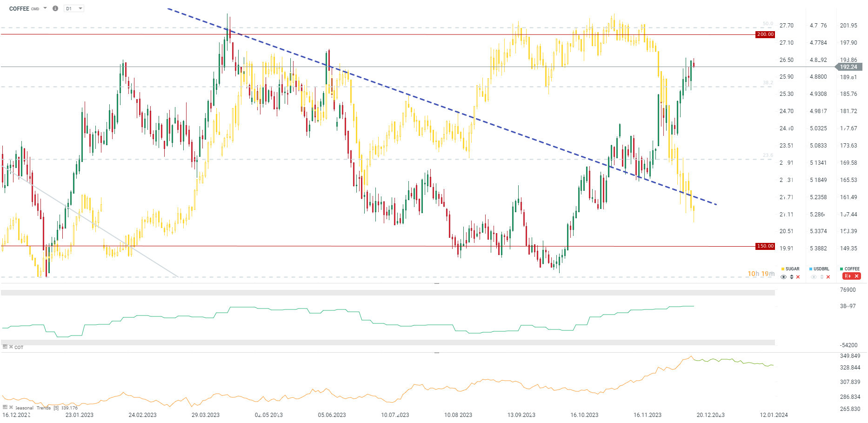Image resolution: width=868 pixels, height=423 pixels.
Task: Click the 10h 19m candle countdown timer
Action: pyautogui.click(x=761, y=274)
